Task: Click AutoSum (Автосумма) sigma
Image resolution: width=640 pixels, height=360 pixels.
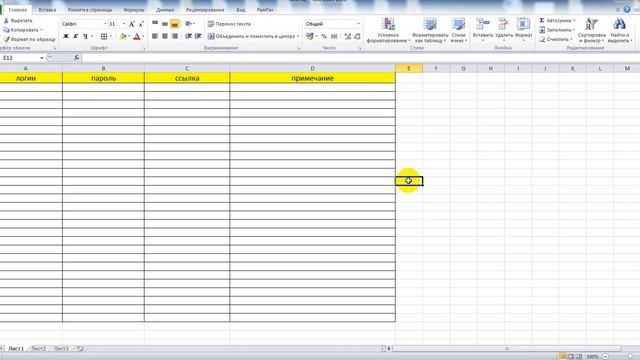Action: coord(542,20)
